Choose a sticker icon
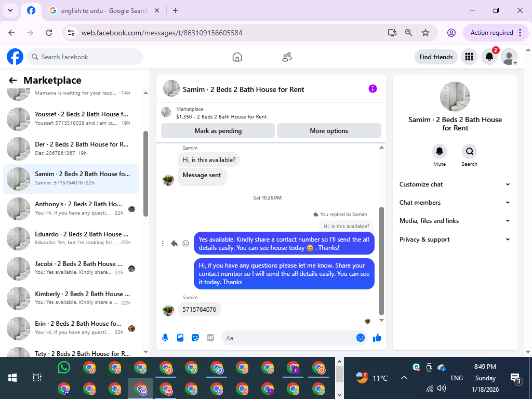 tap(195, 338)
